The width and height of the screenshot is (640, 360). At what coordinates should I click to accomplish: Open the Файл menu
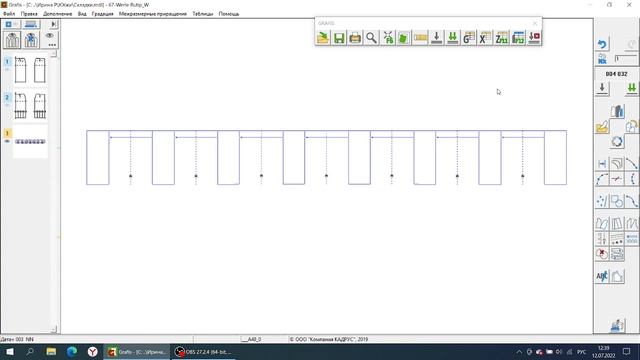point(9,14)
